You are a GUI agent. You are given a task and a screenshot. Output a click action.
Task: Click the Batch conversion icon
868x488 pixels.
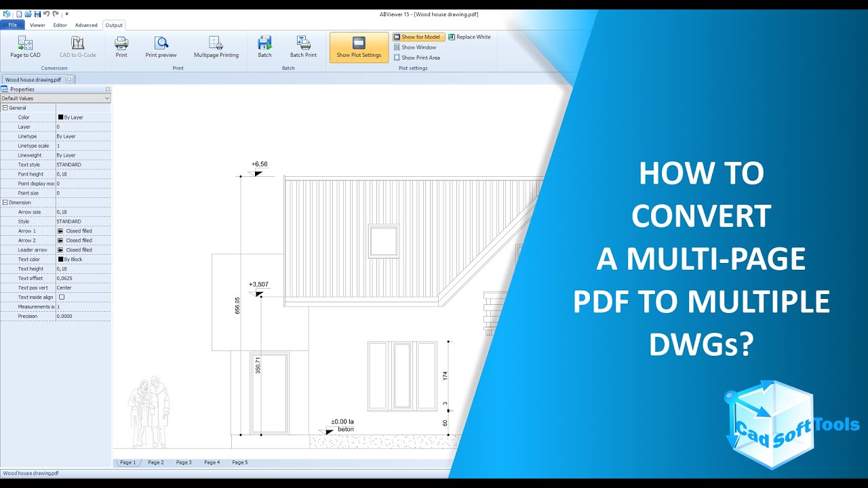pos(264,43)
